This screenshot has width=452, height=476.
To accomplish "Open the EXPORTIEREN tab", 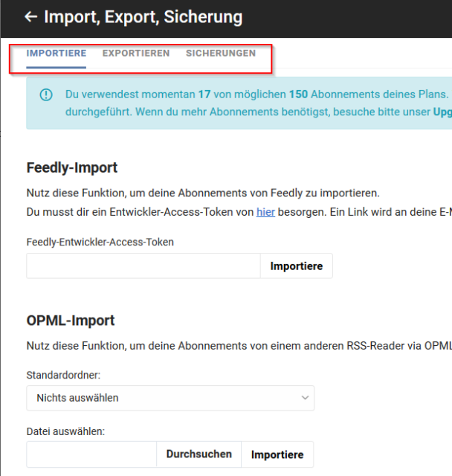I will [136, 54].
